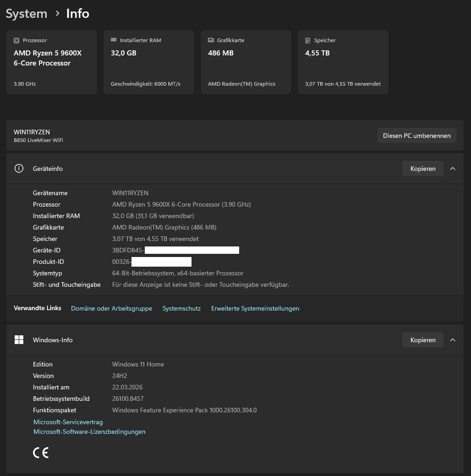471x476 pixels.
Task: Click the Systemtyp 64-Bit-Betriebssystem value
Action: (x=178, y=273)
